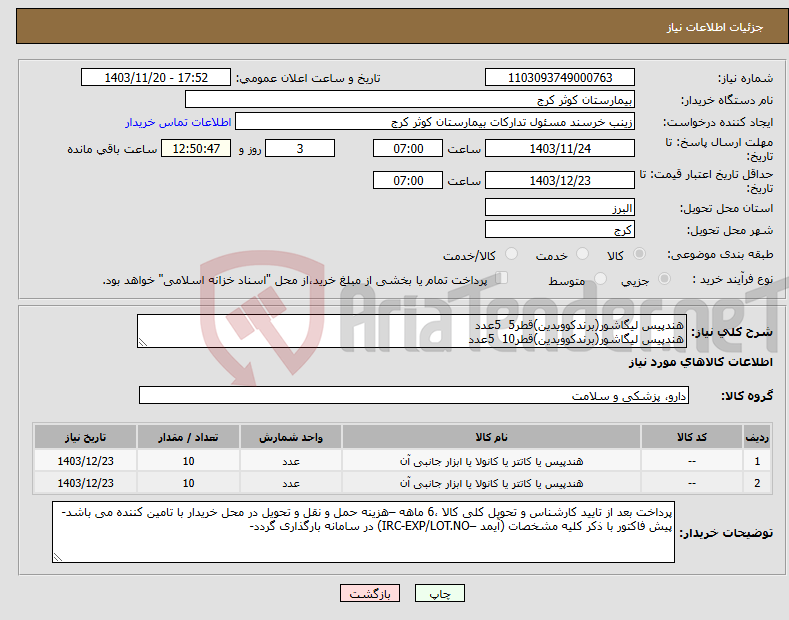Click the goods group field دارو، پزشکی و سلامت
789x620 pixels.
(414, 396)
